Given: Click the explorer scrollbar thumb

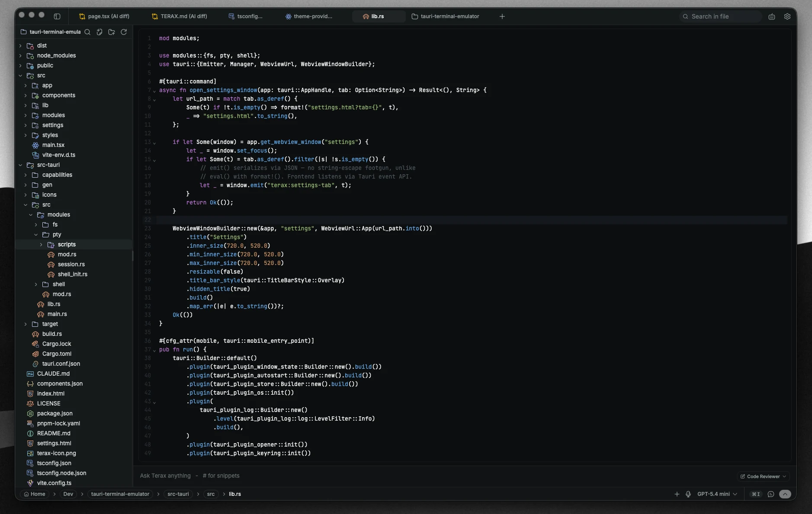Looking at the screenshot, I should coord(132,255).
